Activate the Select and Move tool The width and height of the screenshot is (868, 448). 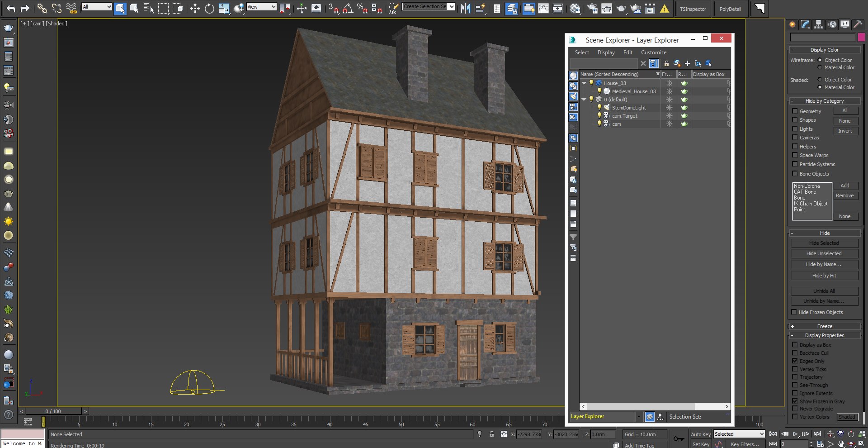point(195,8)
